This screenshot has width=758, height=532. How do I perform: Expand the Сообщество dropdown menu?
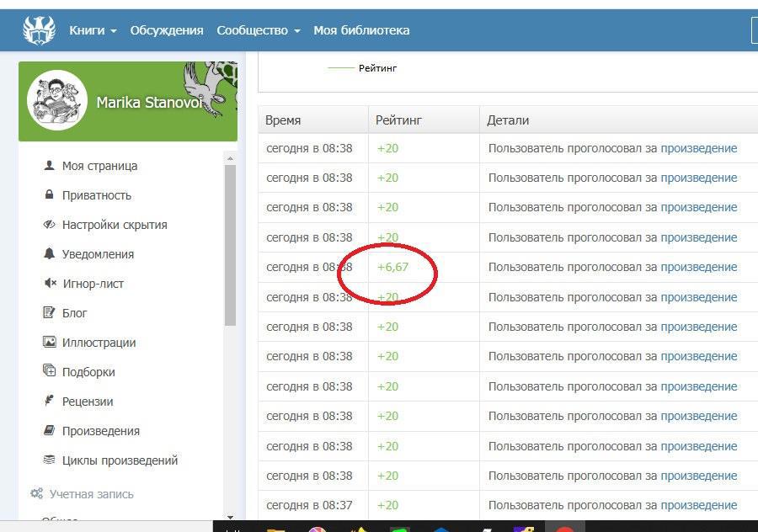[258, 30]
